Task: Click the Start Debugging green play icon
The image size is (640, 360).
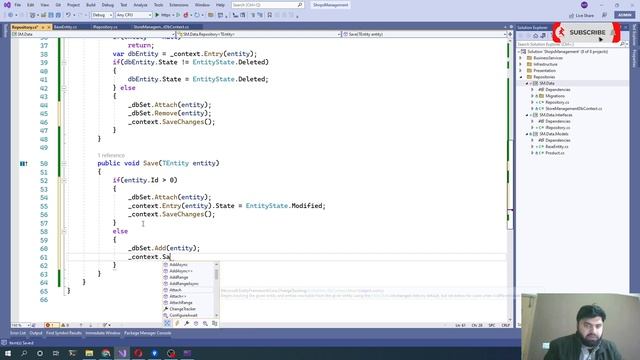Action: pos(157,15)
